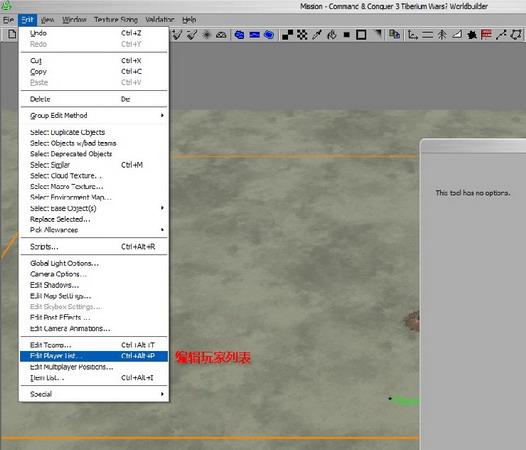Open Edit Teams entry

pyautogui.click(x=94, y=345)
